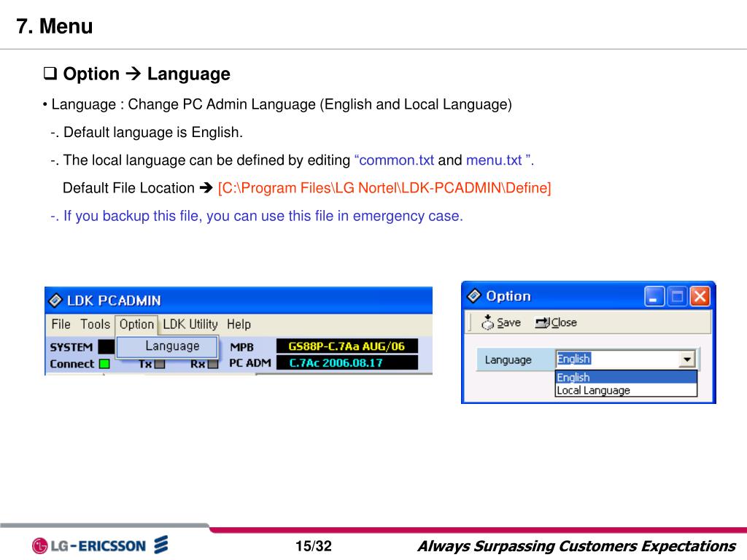Minimize the Option window

tap(654, 297)
